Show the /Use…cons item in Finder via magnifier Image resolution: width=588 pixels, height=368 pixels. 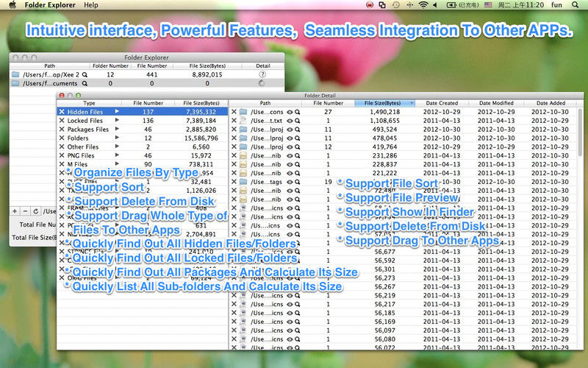(298, 112)
